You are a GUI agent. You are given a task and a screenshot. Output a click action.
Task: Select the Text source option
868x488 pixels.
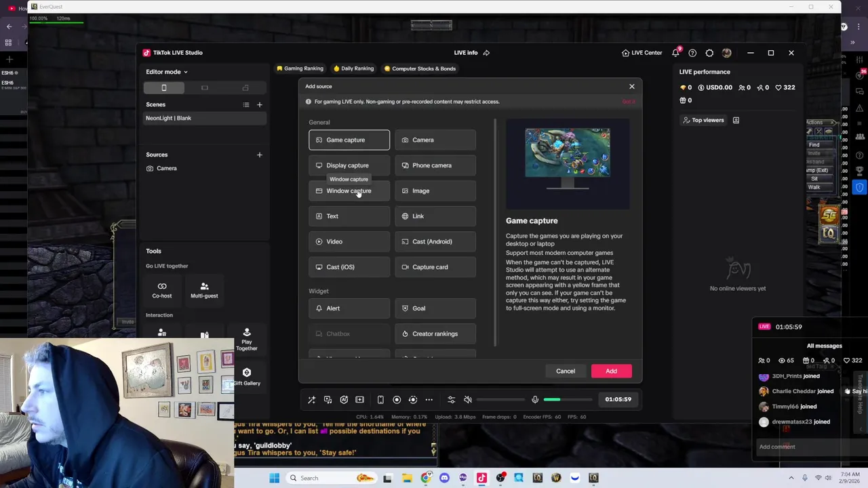349,216
